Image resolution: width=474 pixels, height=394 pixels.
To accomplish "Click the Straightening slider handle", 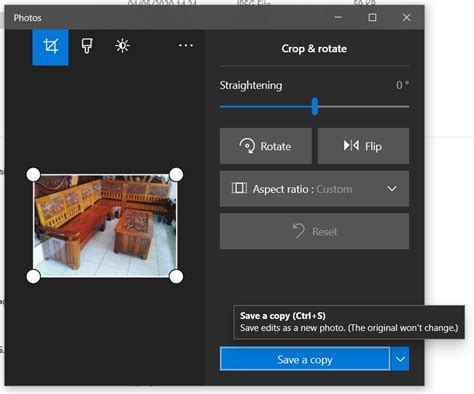I will pyautogui.click(x=315, y=106).
